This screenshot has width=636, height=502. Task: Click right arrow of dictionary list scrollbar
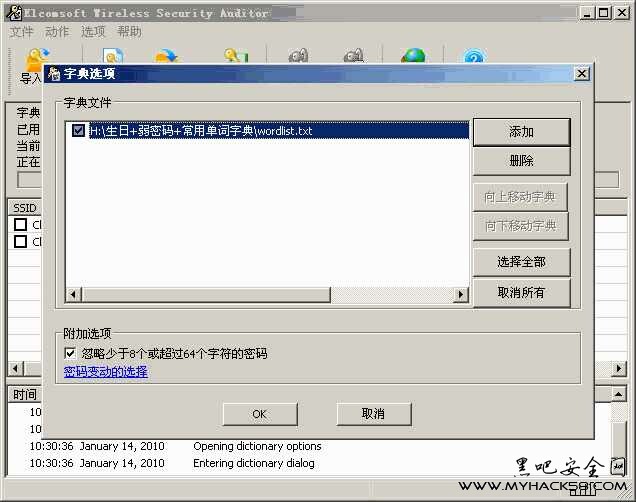[x=461, y=294]
